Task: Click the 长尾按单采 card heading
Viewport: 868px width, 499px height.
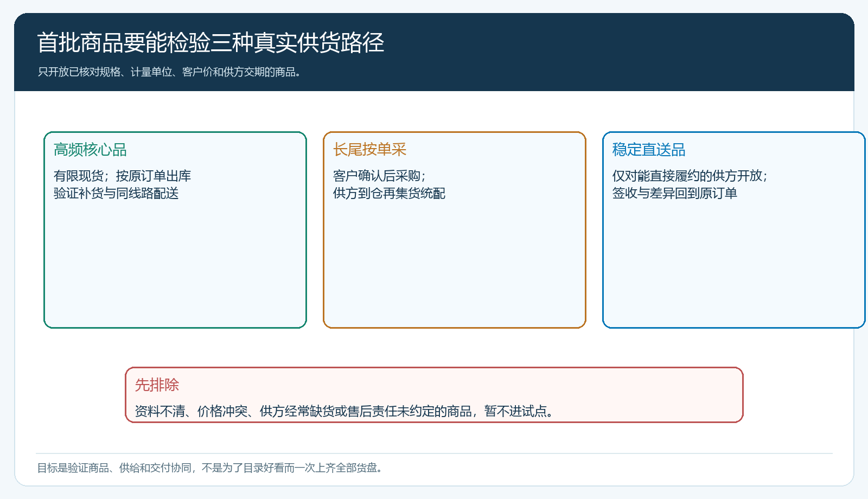Action: coord(369,150)
